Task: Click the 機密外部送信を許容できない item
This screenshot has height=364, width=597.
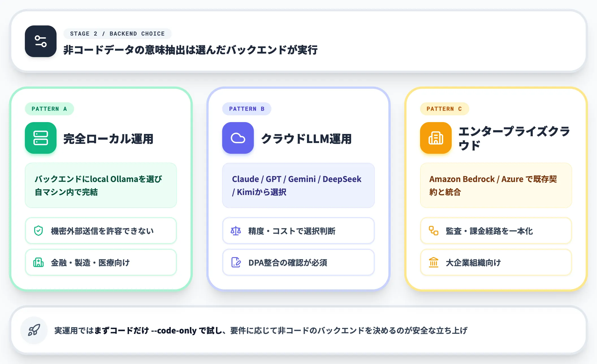Action: (x=101, y=231)
